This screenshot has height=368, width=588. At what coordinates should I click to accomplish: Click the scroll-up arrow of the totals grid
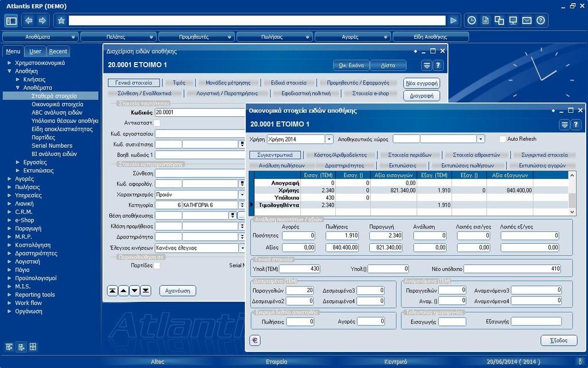point(572,175)
